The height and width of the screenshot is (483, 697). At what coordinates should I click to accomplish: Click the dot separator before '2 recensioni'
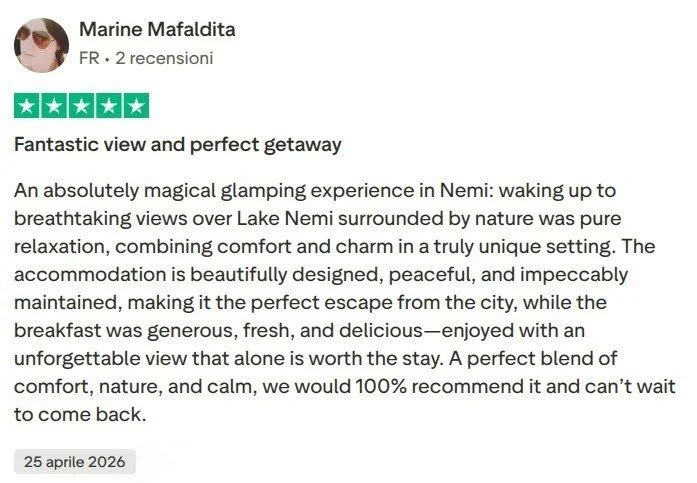(x=108, y=59)
